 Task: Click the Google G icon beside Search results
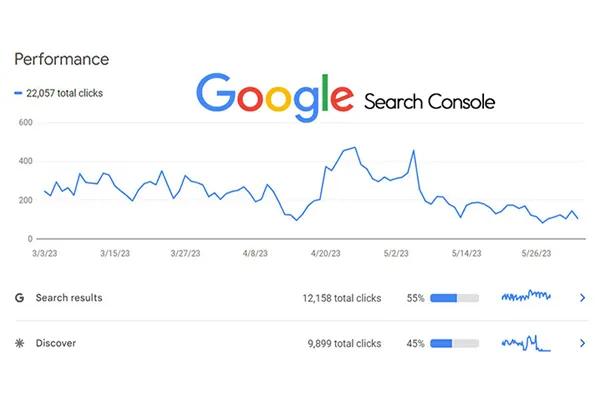click(x=20, y=298)
